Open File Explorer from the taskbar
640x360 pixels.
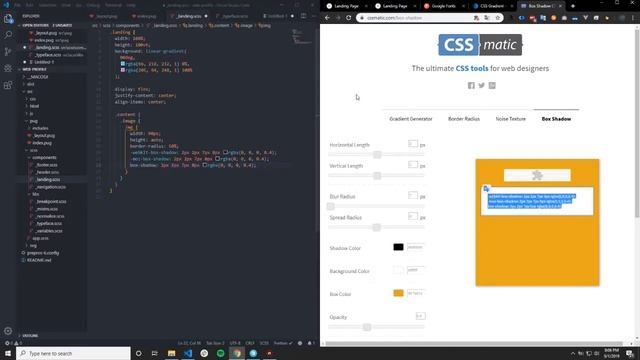171,353
